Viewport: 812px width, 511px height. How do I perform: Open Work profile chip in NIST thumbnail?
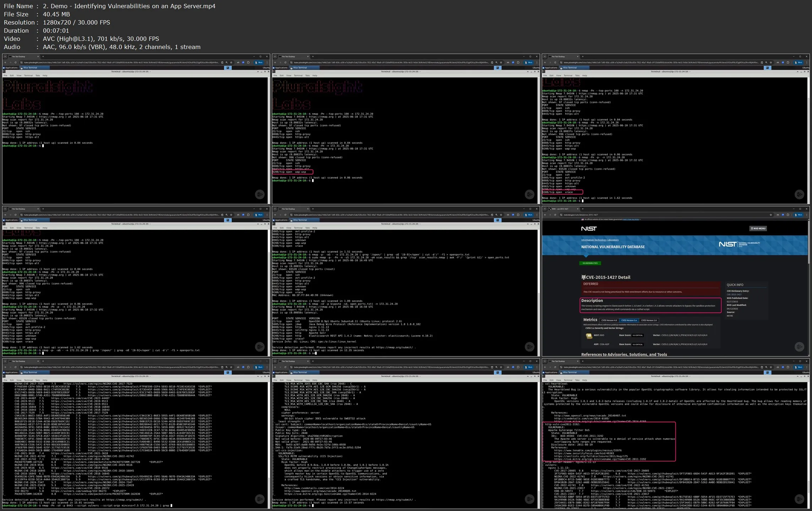pyautogui.click(x=799, y=215)
